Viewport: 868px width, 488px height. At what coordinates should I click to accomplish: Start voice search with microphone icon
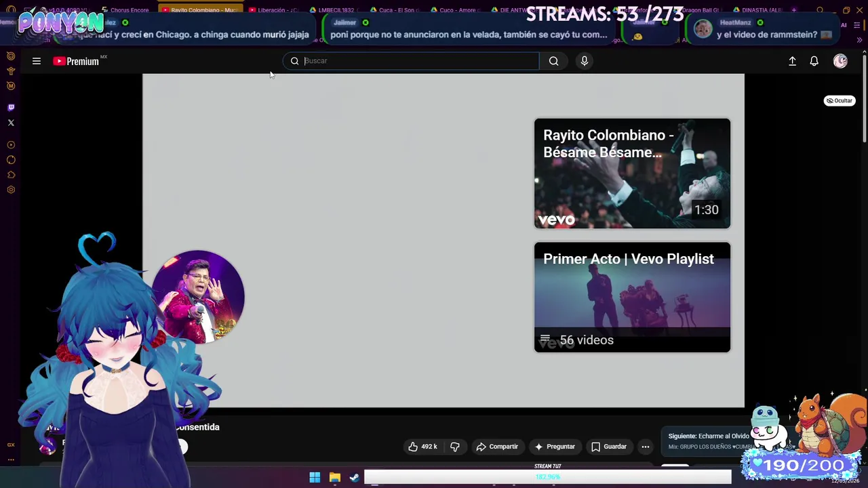click(585, 61)
